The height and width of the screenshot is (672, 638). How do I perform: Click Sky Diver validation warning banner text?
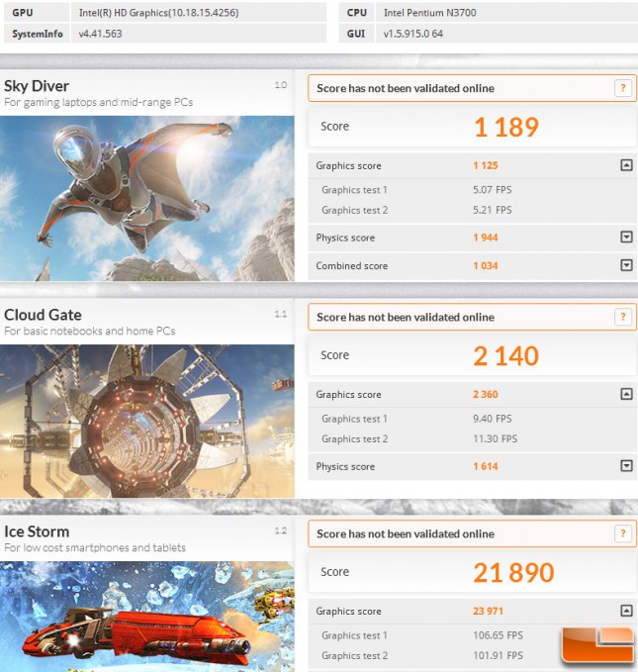click(x=406, y=88)
